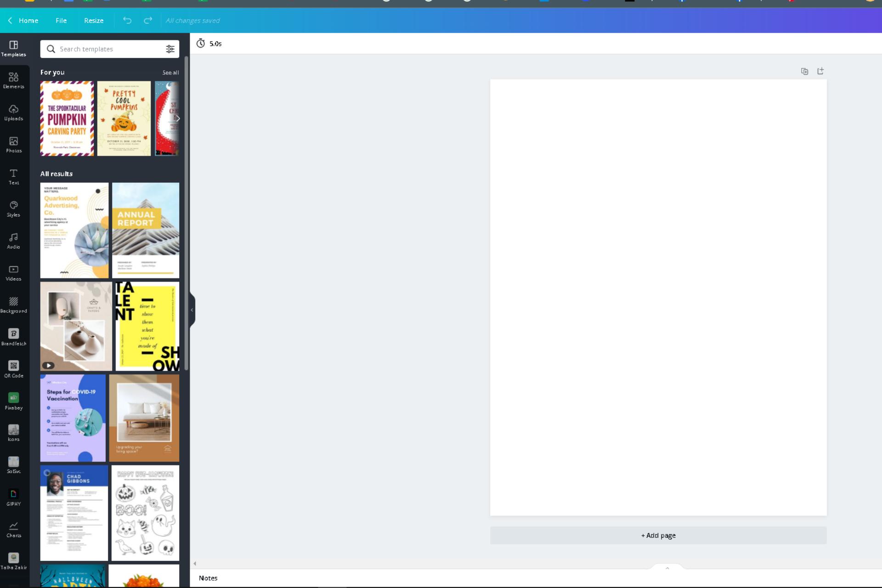The height and width of the screenshot is (588, 882).
Task: Click the search templates input field
Action: click(x=110, y=49)
